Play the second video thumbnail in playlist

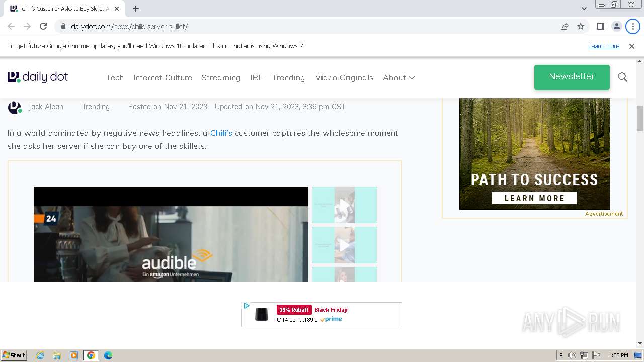pos(344,245)
